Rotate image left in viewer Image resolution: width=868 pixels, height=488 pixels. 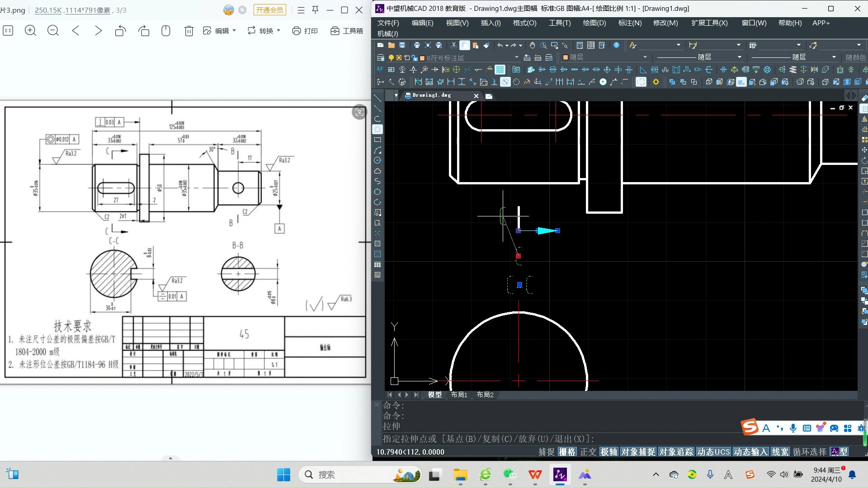point(121,31)
